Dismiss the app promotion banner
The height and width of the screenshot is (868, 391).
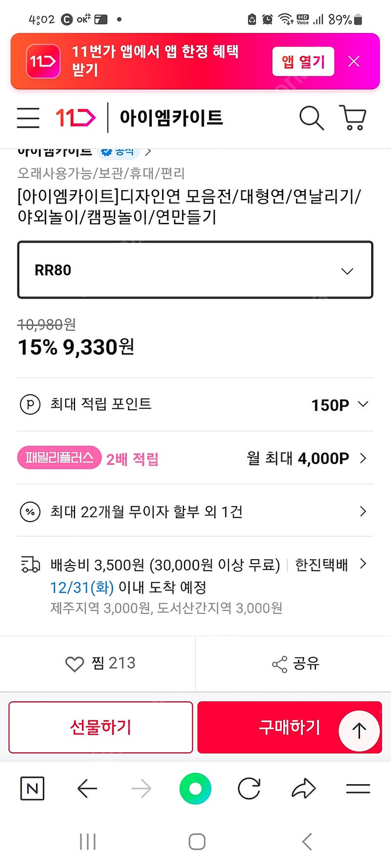pyautogui.click(x=354, y=61)
